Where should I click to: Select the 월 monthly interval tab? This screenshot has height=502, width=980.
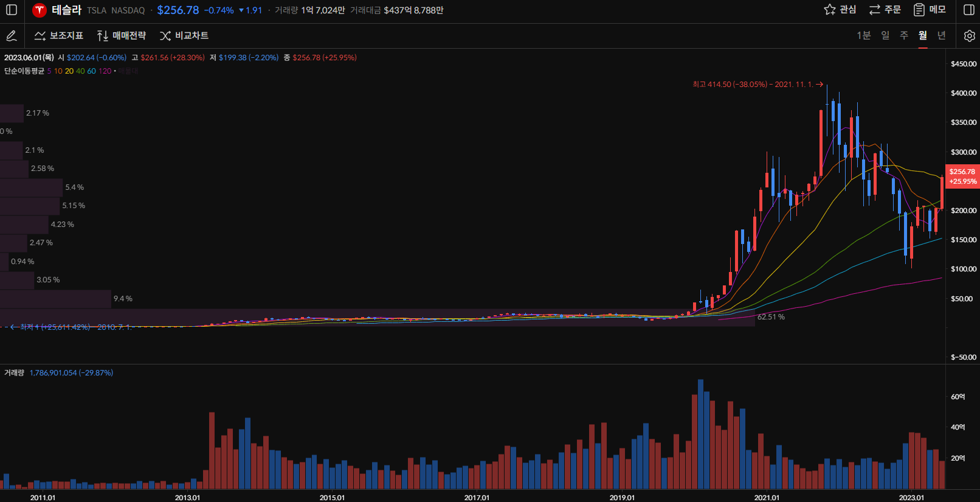(x=923, y=35)
